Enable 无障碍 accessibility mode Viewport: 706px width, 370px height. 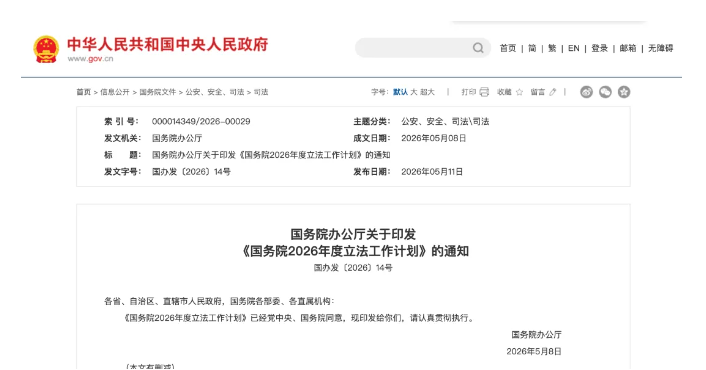tap(661, 48)
